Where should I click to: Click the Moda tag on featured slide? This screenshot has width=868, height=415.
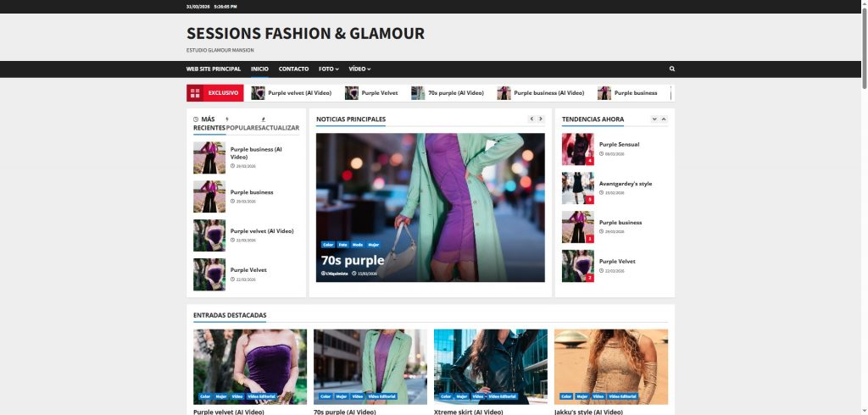tap(358, 244)
